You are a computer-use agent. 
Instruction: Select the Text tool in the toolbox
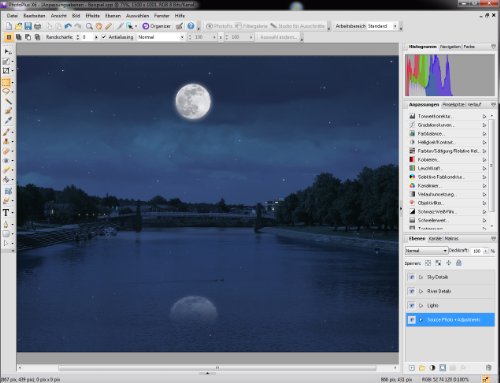click(x=6, y=213)
